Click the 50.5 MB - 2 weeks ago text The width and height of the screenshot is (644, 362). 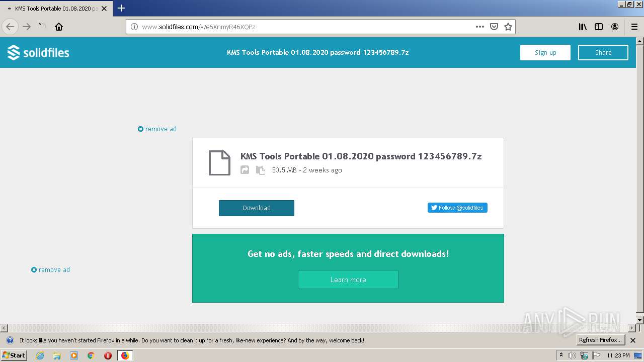point(307,170)
